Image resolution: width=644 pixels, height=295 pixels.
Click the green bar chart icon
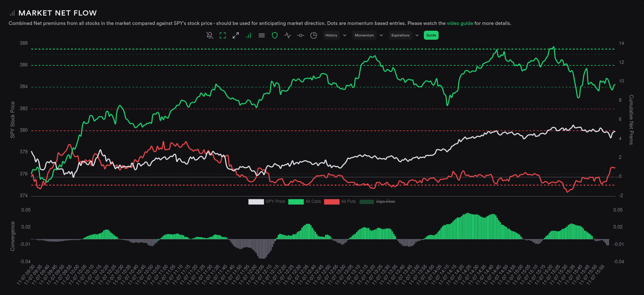(249, 35)
